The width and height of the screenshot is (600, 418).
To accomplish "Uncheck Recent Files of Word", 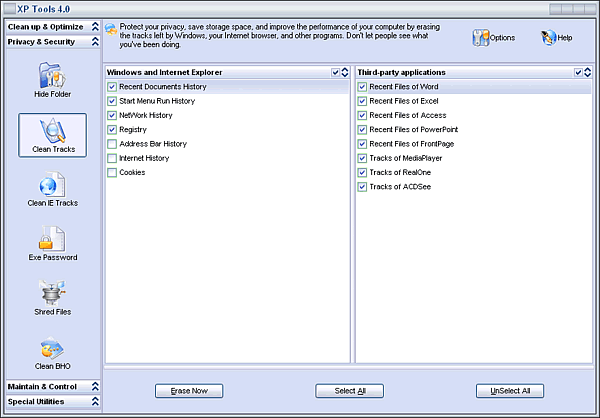I will 362,87.
